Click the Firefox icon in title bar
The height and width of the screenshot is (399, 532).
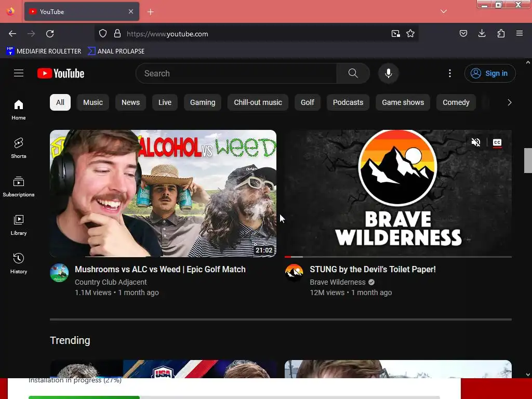click(x=10, y=11)
